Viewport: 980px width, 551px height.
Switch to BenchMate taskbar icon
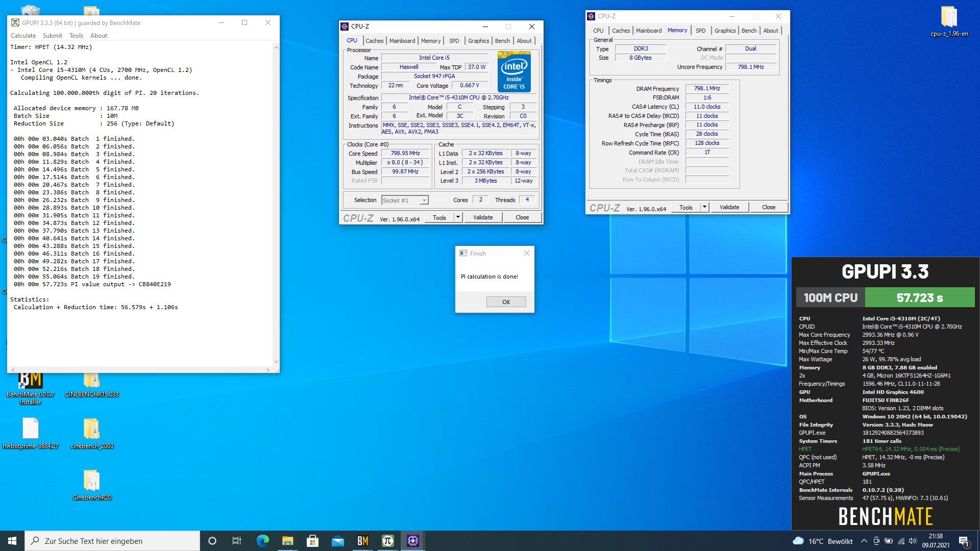pos(362,541)
